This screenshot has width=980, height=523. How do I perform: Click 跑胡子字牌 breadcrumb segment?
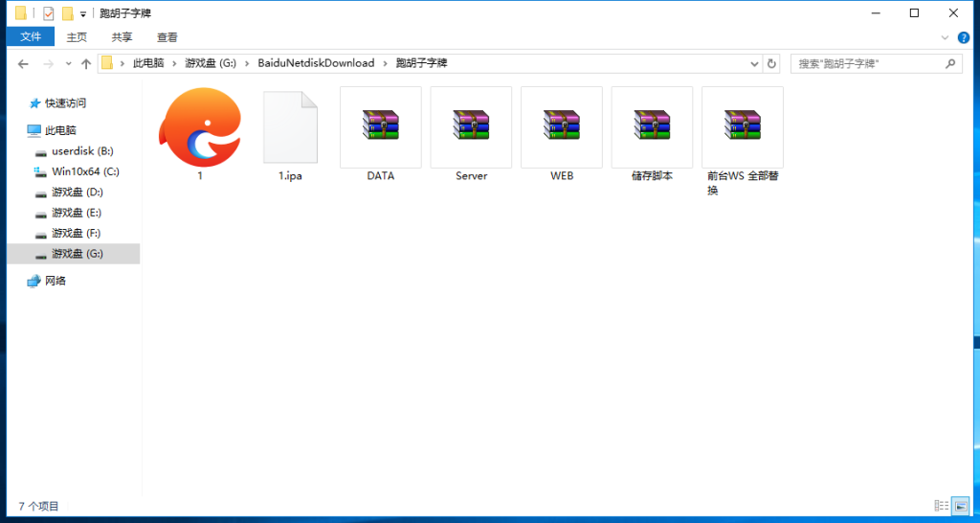pos(422,63)
